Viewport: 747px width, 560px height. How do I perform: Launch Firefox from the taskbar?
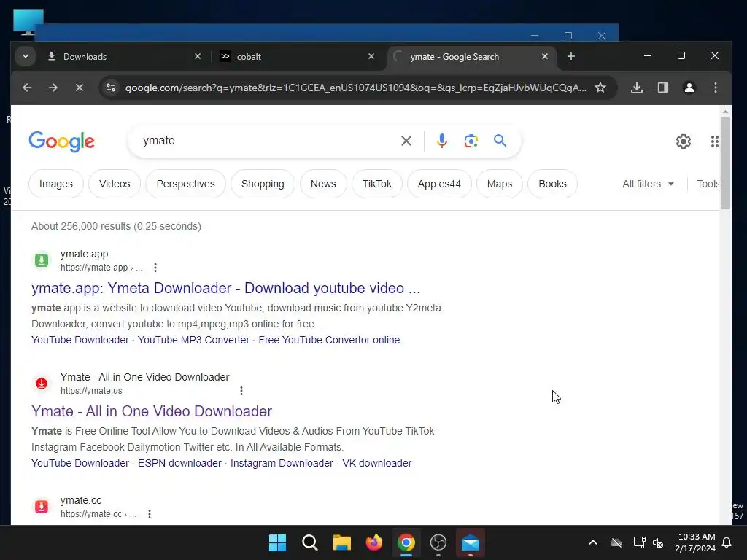pyautogui.click(x=374, y=542)
